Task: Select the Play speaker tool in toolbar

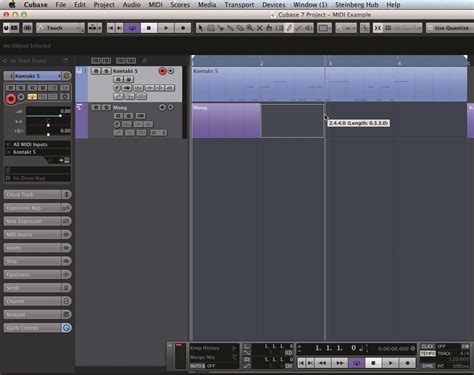Action: [308, 28]
